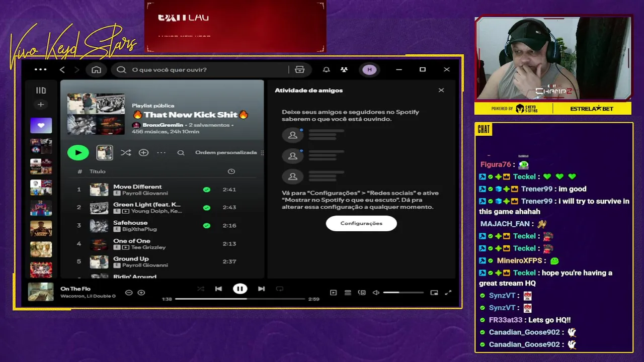
Task: Open the first playlist thumbnail below Liked Songs
Action: [41, 146]
